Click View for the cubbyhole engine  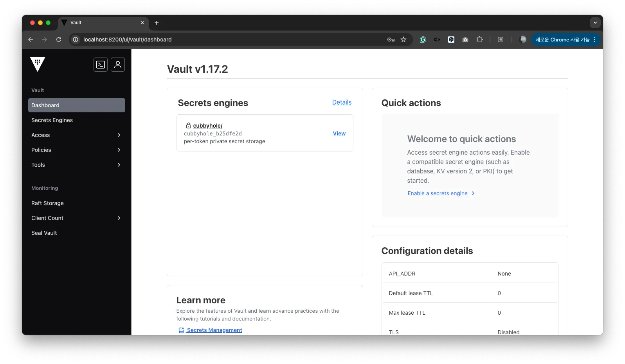coord(339,133)
